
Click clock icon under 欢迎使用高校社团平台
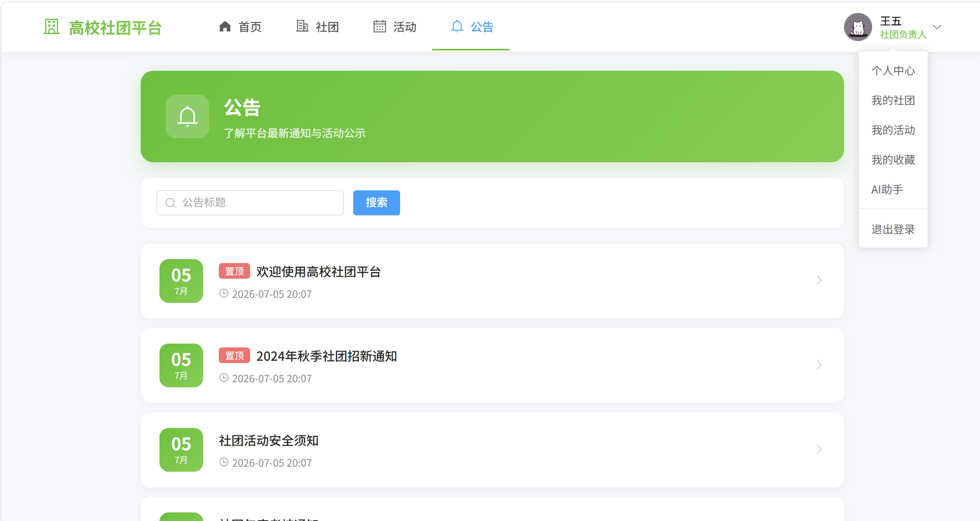[224, 294]
